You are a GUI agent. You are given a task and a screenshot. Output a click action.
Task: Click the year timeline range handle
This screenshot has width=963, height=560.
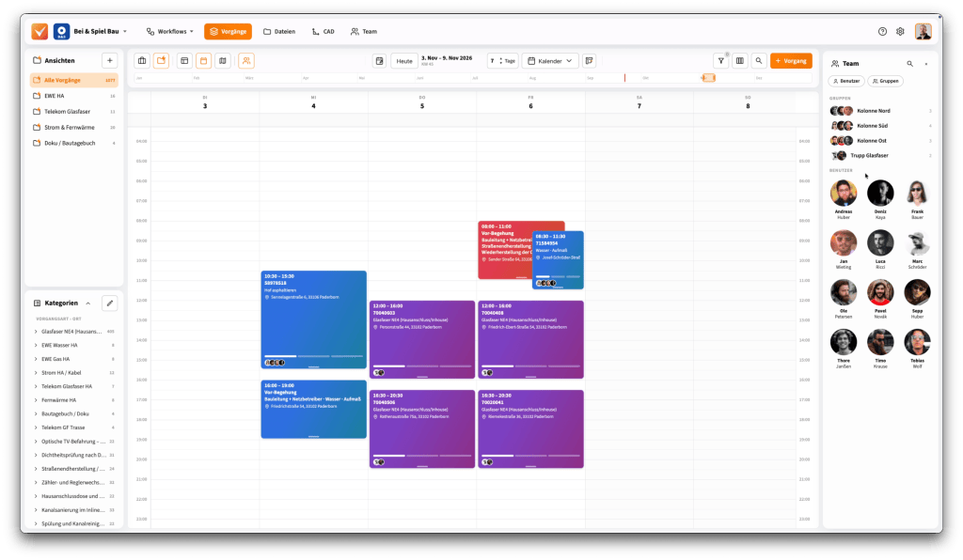(x=708, y=78)
